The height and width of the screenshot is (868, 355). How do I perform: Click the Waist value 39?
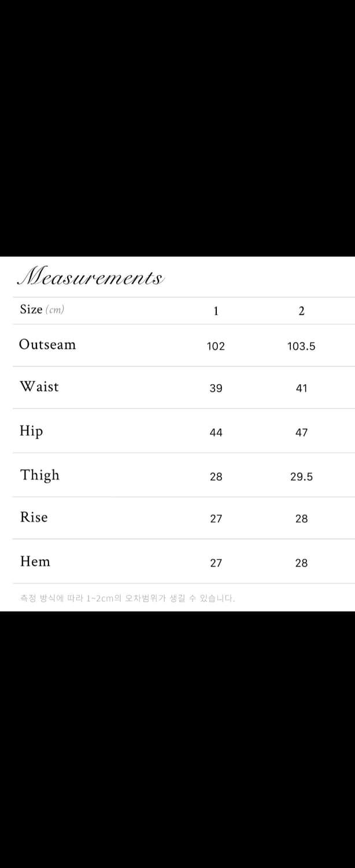pyautogui.click(x=216, y=388)
